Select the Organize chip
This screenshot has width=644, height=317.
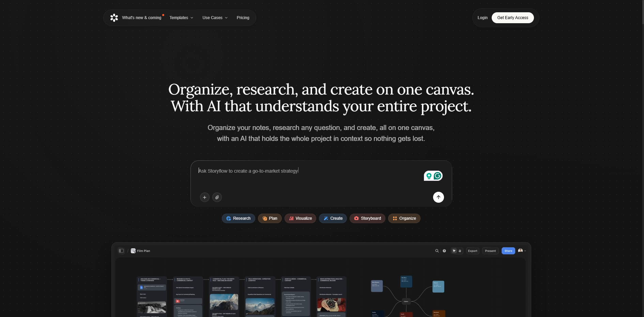tap(404, 218)
